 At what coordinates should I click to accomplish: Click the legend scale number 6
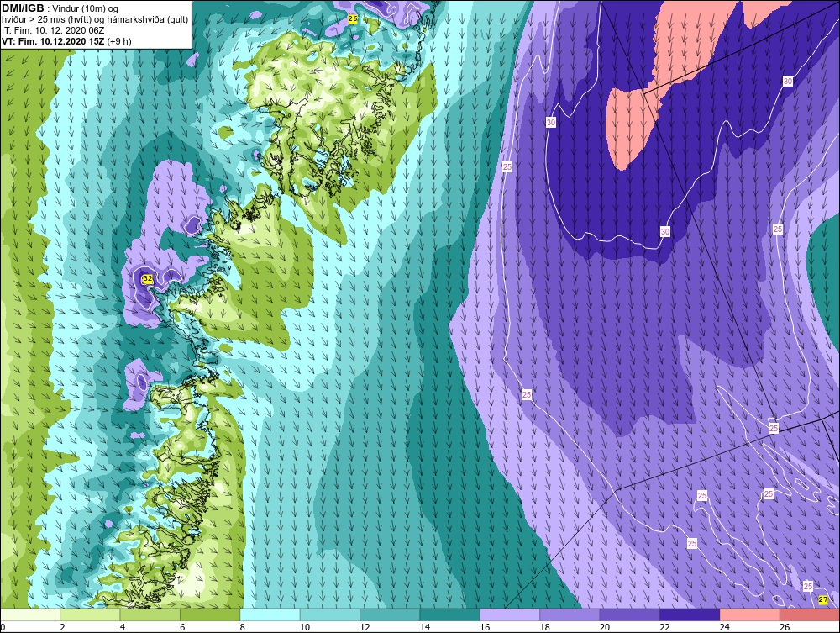click(182, 627)
